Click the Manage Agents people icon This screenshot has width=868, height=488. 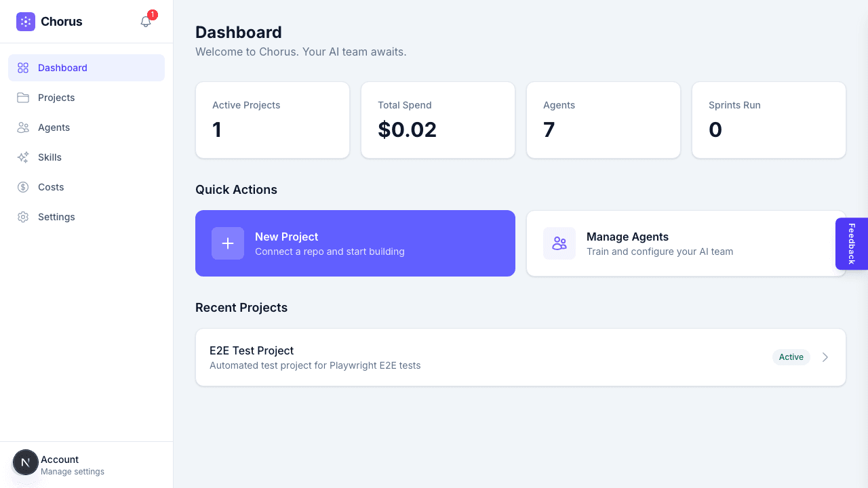pyautogui.click(x=559, y=243)
